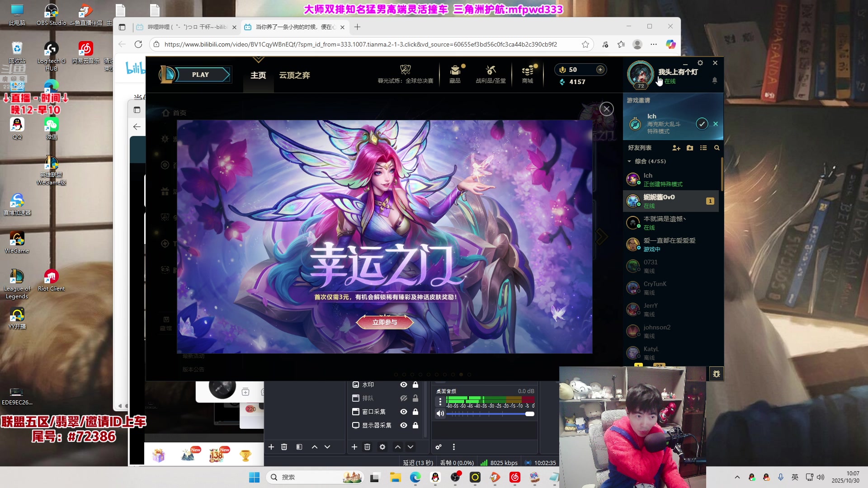Add a friend in the friends list
The height and width of the screenshot is (488, 868).
click(676, 148)
